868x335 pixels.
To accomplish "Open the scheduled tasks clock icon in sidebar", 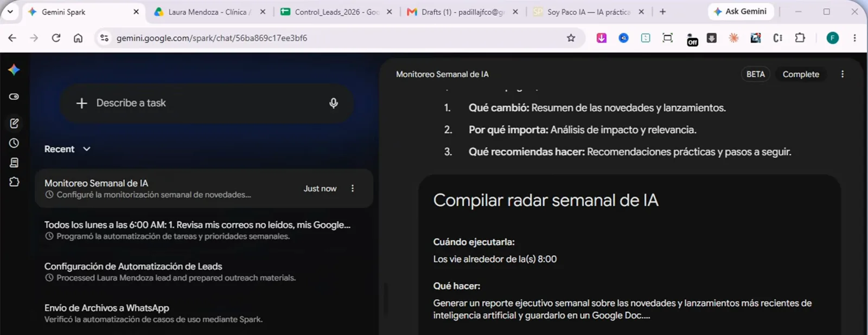I will [x=14, y=143].
